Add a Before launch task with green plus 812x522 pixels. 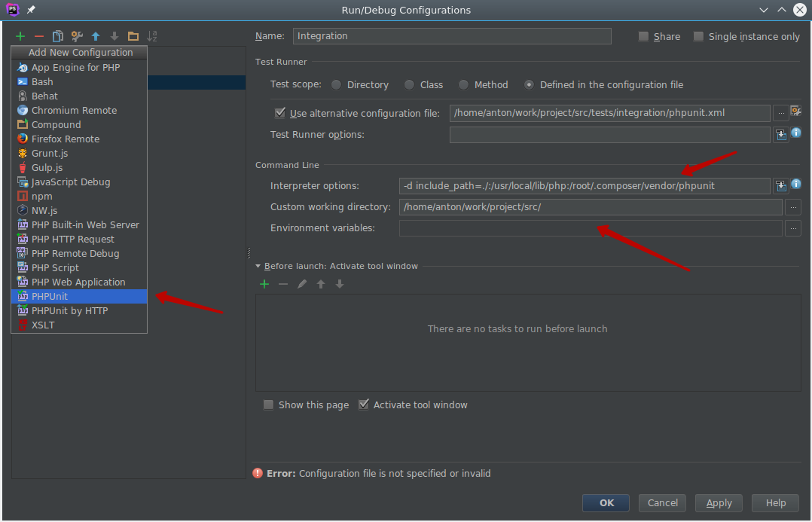point(264,284)
